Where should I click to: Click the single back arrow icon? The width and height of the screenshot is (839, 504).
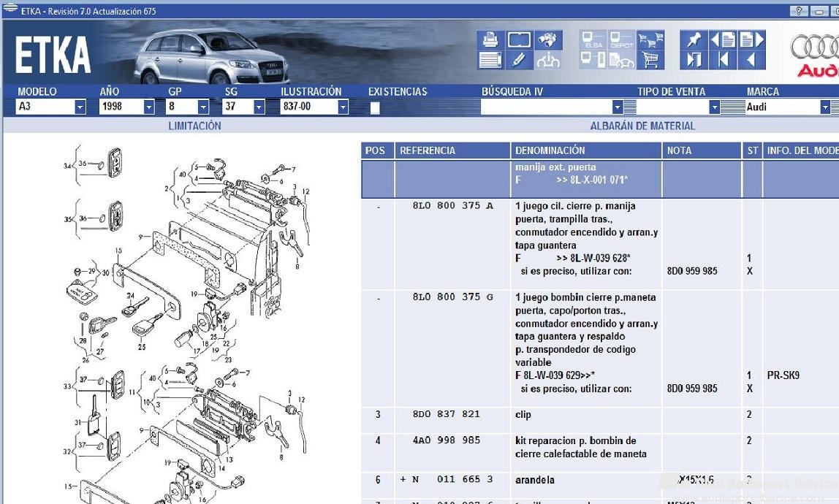pyautogui.click(x=751, y=60)
